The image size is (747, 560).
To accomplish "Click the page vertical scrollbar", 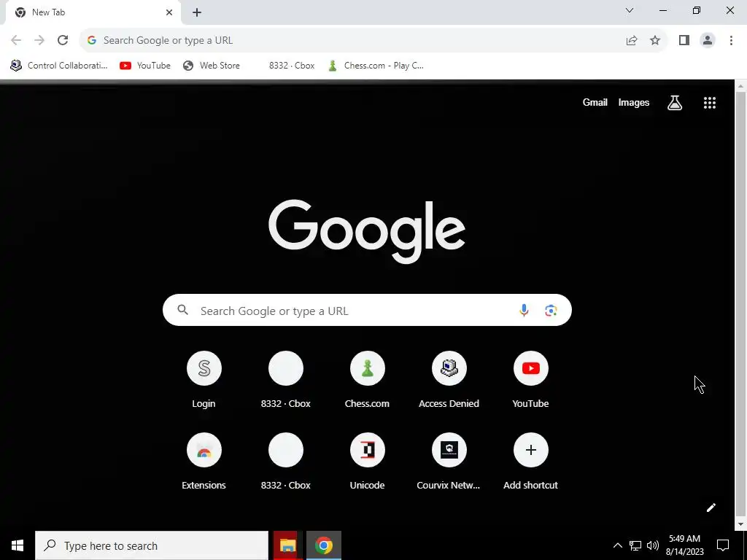I will [x=740, y=305].
